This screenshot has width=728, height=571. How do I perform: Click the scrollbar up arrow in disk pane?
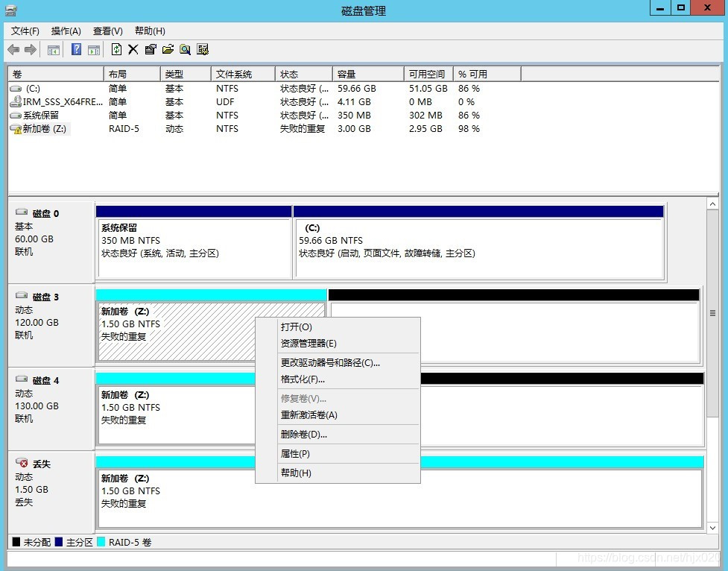(712, 204)
